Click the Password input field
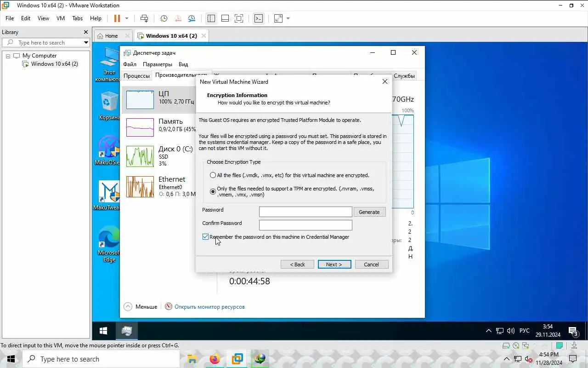The width and height of the screenshot is (588, 368). click(x=305, y=212)
